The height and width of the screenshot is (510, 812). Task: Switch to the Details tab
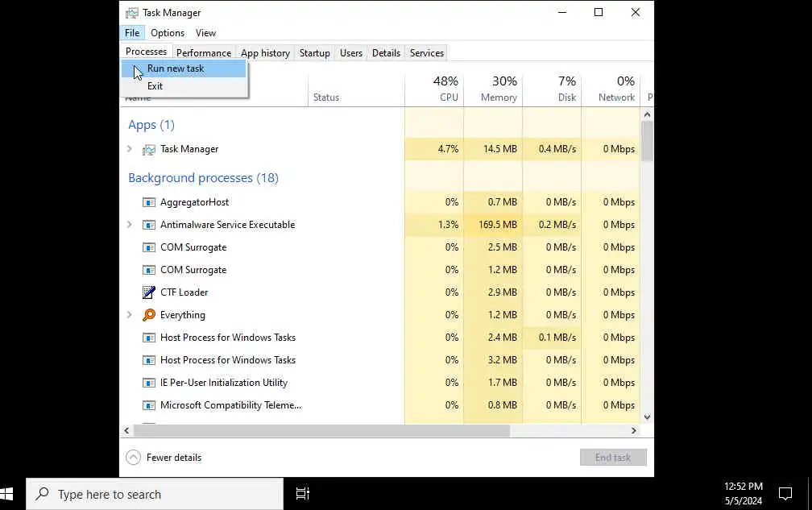point(386,53)
